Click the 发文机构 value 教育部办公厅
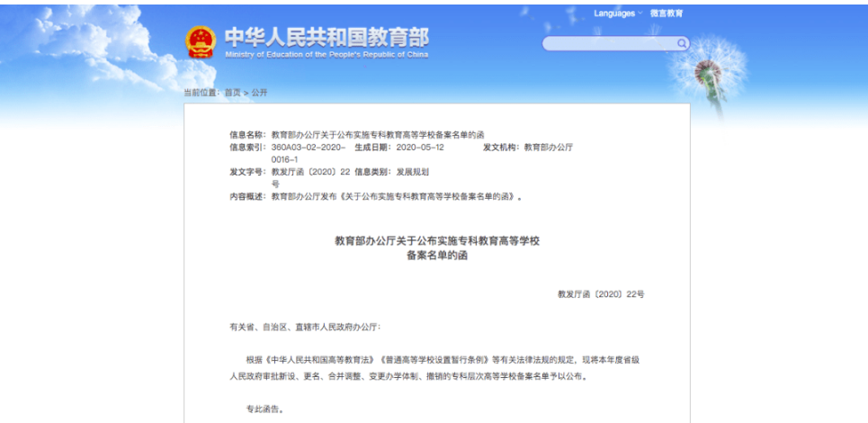 point(548,147)
